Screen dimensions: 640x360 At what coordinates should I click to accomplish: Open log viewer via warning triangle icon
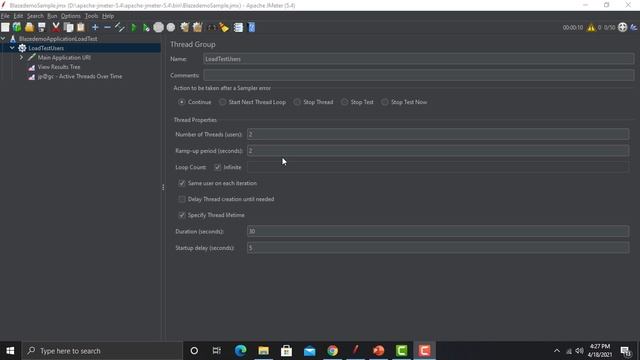591,27
